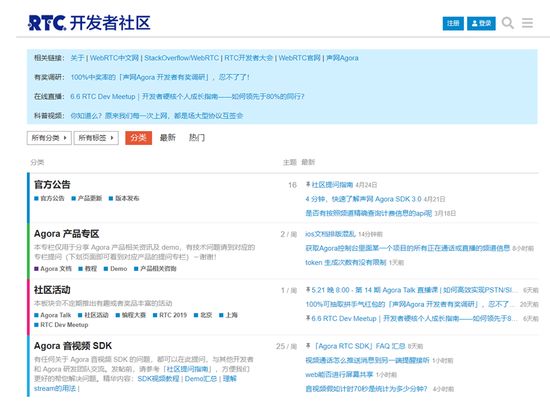
Task: Open the web前端 screen sharing topic
Action: [339, 375]
